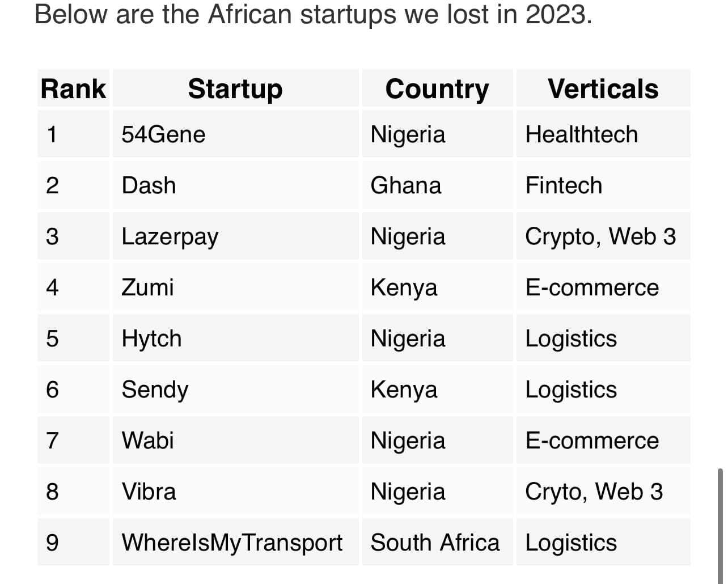Click the Country column header

pos(437,88)
